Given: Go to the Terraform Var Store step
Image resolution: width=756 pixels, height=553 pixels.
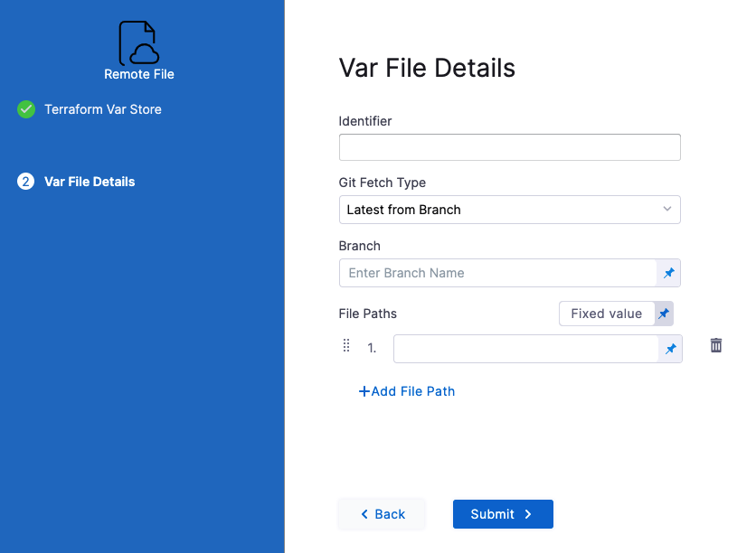Looking at the screenshot, I should 102,109.
